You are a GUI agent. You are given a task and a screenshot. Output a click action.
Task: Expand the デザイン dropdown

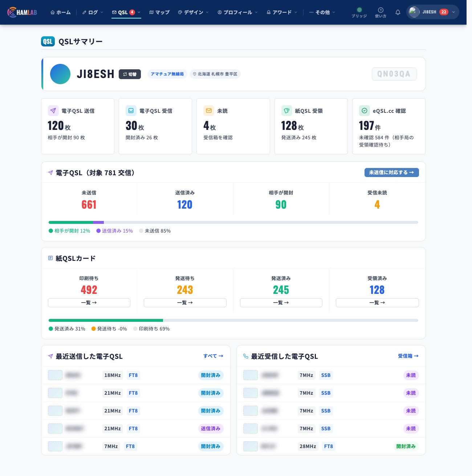(193, 12)
